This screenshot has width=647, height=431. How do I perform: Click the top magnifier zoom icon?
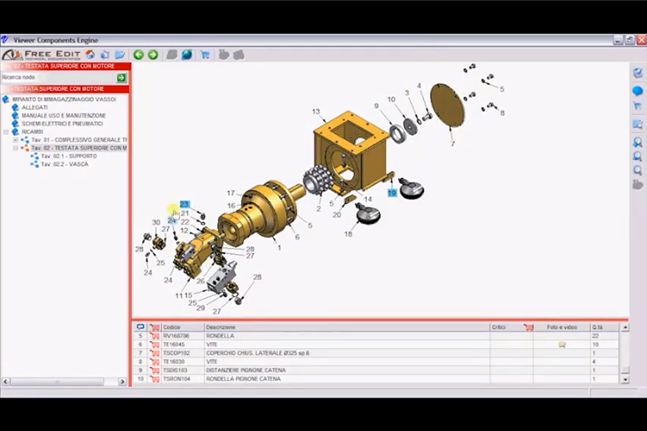click(638, 141)
